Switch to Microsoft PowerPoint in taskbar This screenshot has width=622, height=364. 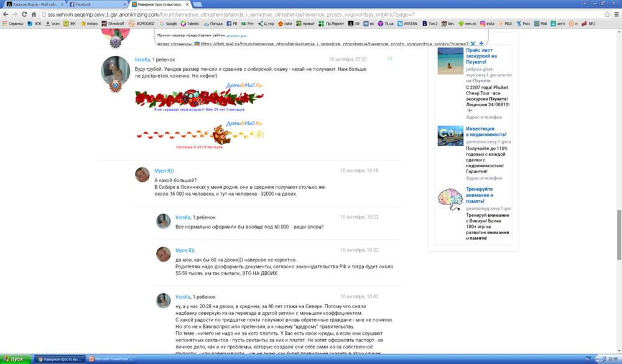click(112, 359)
